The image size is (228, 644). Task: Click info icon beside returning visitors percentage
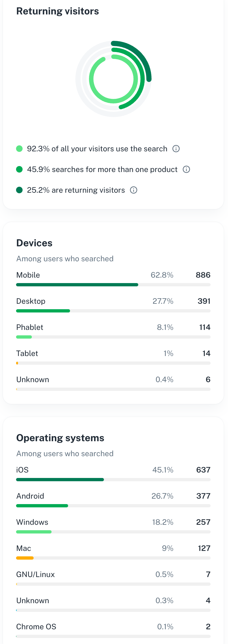click(134, 190)
